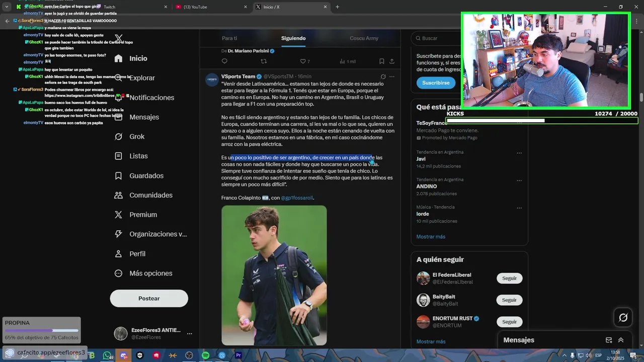
Task: Click the VSports Team avatar
Action: tap(212, 79)
